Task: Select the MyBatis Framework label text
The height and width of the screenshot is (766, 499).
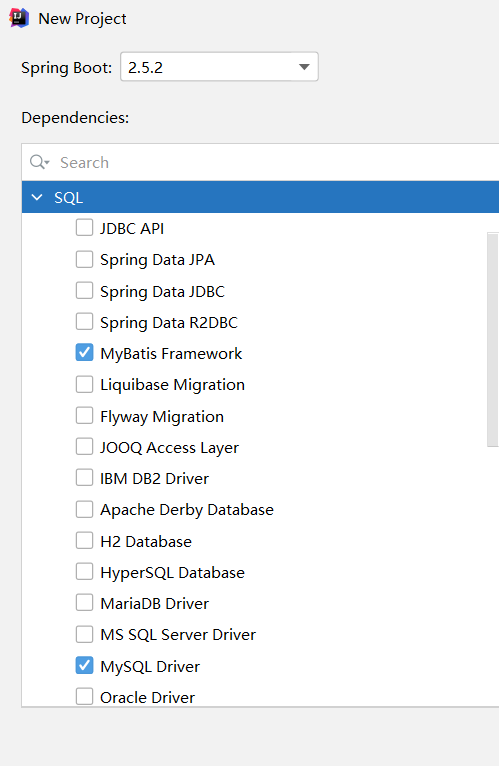Action: pos(171,354)
